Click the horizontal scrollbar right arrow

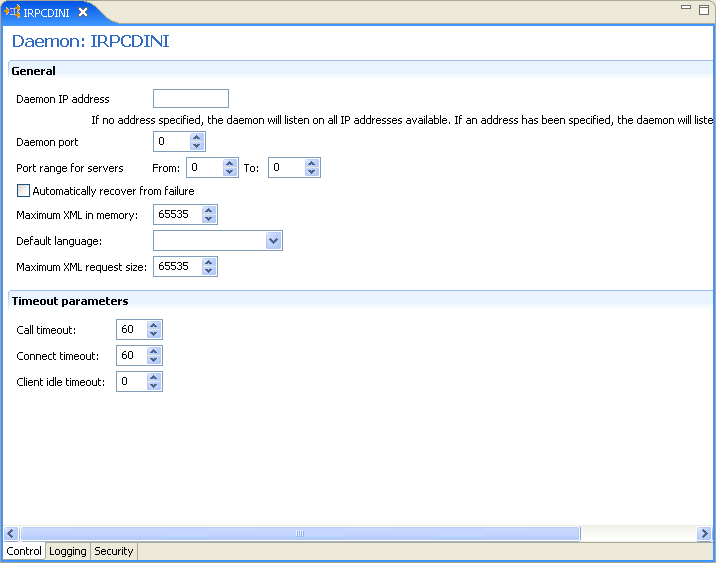[704, 533]
